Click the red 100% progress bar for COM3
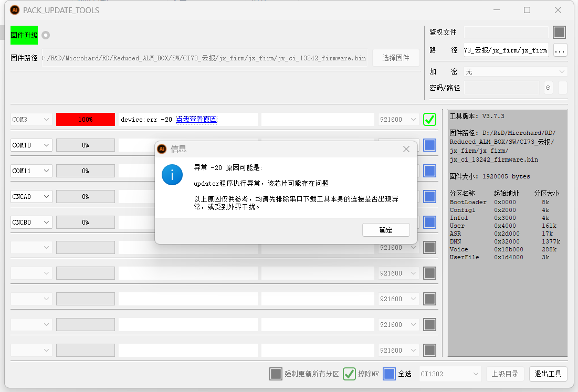The width and height of the screenshot is (578, 392). click(85, 119)
